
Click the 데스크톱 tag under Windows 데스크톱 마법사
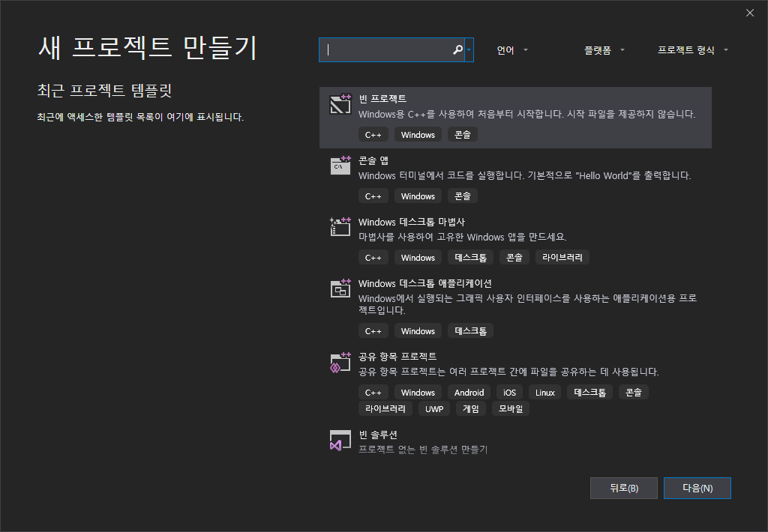(x=470, y=258)
